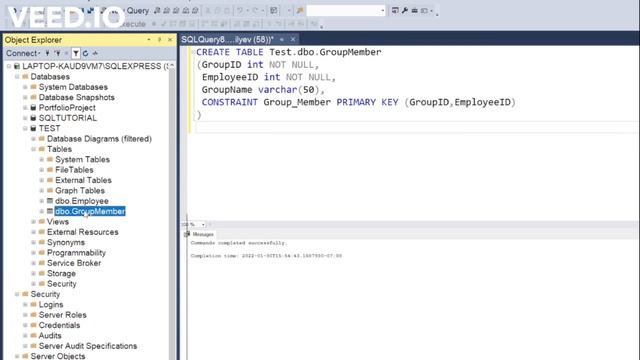Select the Server Objects folder
Viewport: 640px width, 360px height.
tap(58, 356)
